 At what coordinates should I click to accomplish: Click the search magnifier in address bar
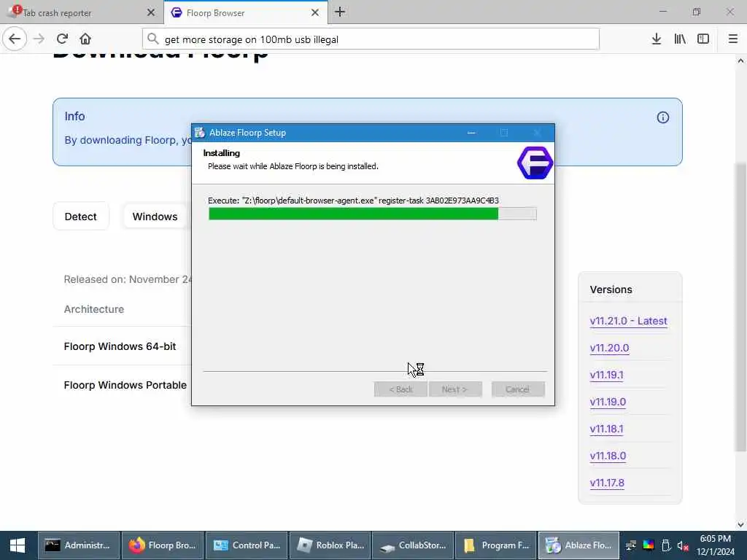point(152,39)
